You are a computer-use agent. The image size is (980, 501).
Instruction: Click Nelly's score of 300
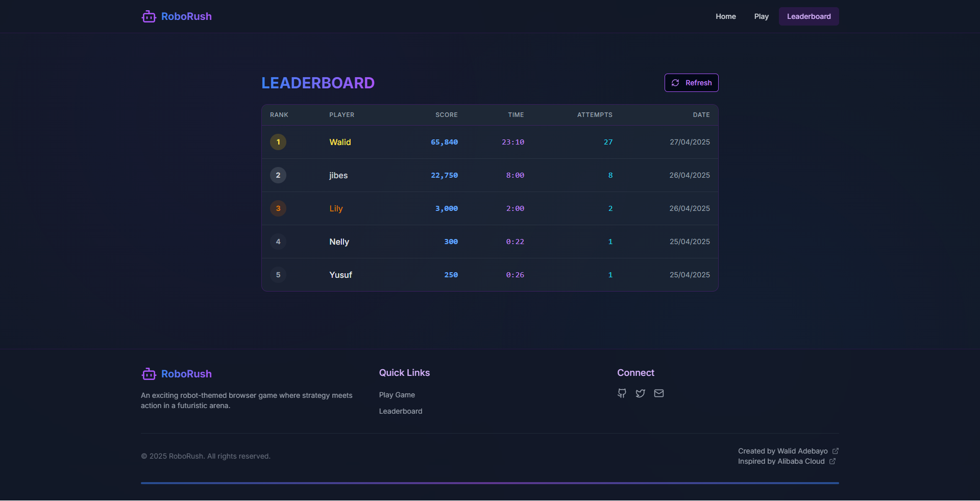point(451,242)
